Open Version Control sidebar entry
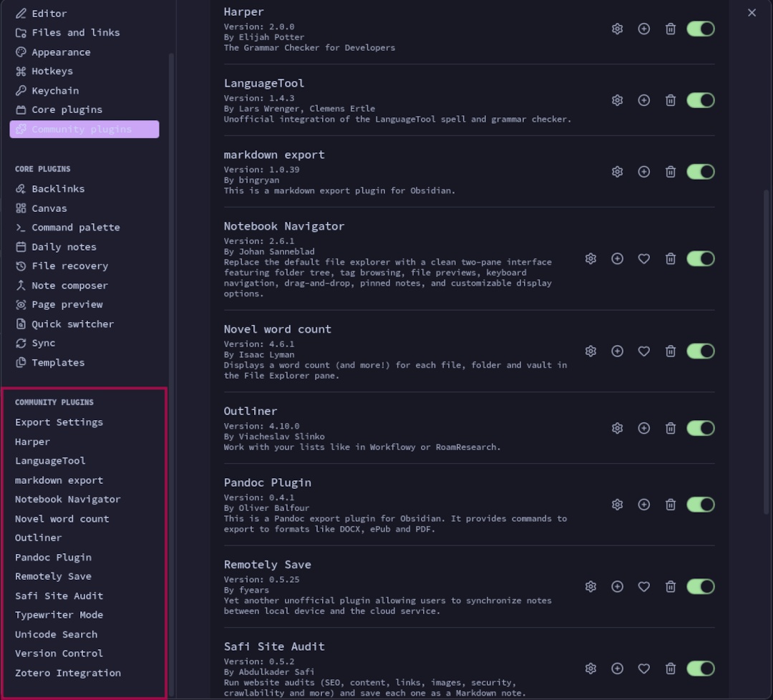The width and height of the screenshot is (773, 700). (84, 653)
